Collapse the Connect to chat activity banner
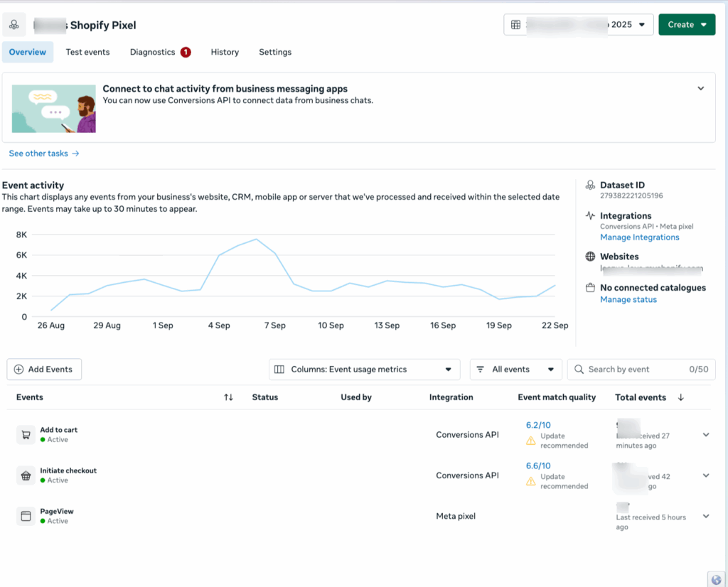 point(700,89)
